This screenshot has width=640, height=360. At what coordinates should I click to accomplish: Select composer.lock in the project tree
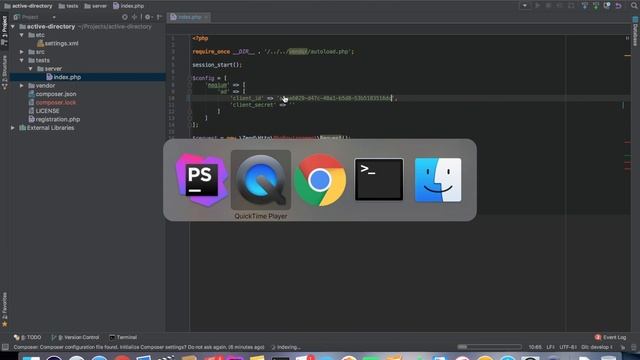click(52, 102)
